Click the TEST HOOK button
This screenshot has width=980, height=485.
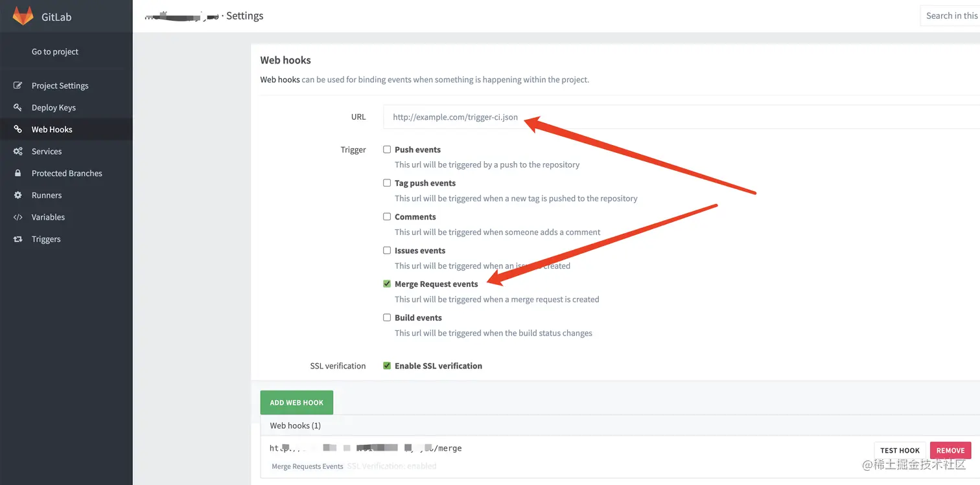[x=900, y=450]
